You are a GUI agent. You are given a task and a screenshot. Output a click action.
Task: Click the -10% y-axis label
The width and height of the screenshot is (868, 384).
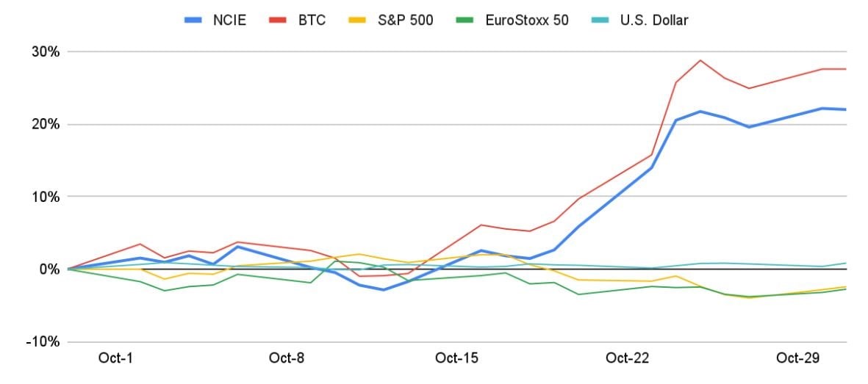43,342
